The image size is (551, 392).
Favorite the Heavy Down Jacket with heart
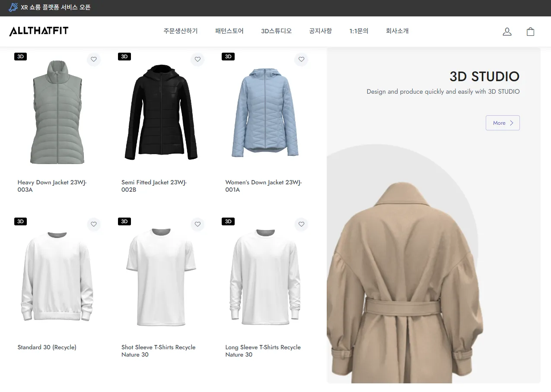click(x=94, y=60)
